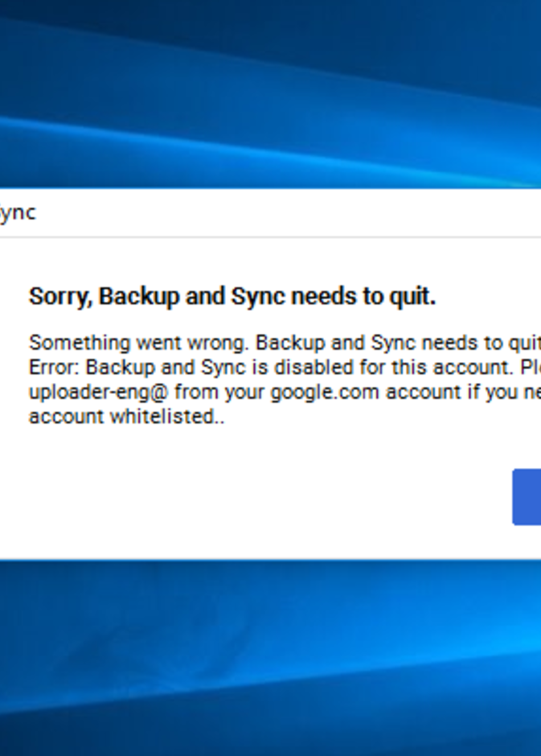Image resolution: width=541 pixels, height=756 pixels.
Task: Click the blue button in the dialog
Action: [x=527, y=497]
